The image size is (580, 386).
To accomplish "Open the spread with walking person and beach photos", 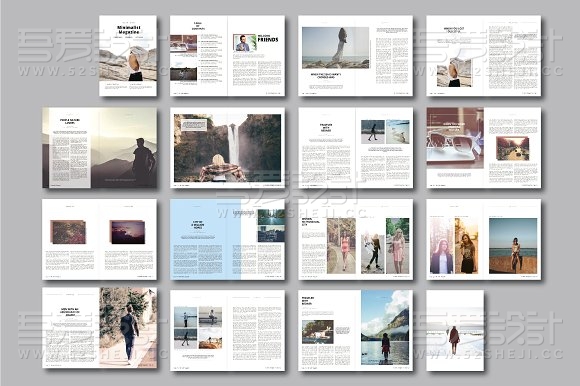I will coord(355,148).
